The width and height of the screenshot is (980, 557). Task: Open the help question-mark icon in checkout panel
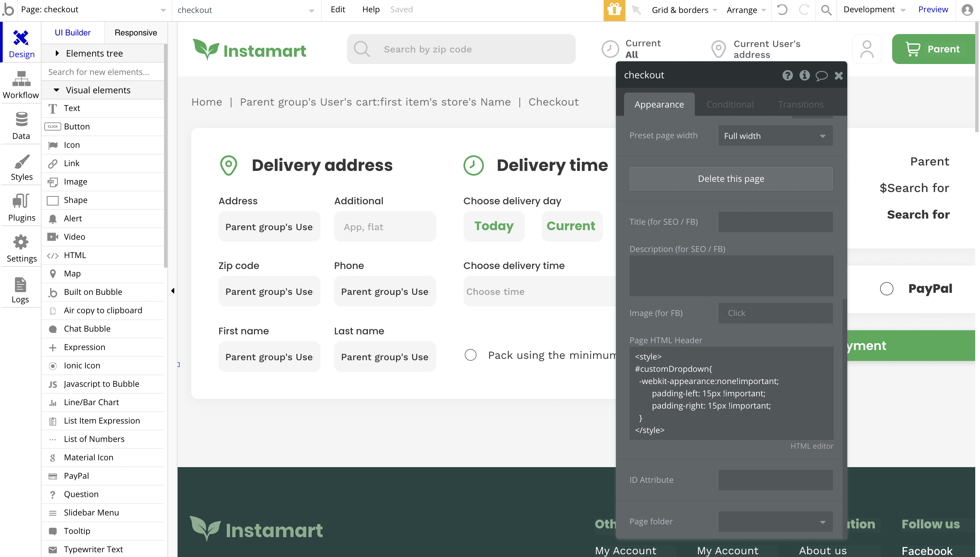[787, 75]
